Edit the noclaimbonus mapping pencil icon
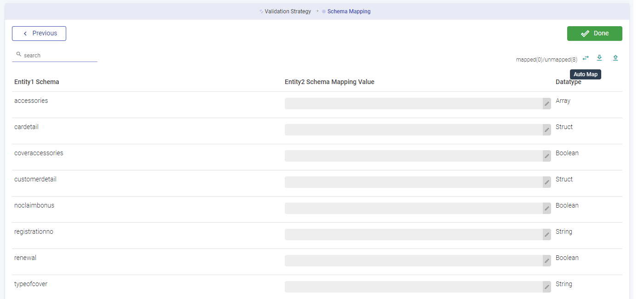This screenshot has height=299, width=644. tap(547, 209)
